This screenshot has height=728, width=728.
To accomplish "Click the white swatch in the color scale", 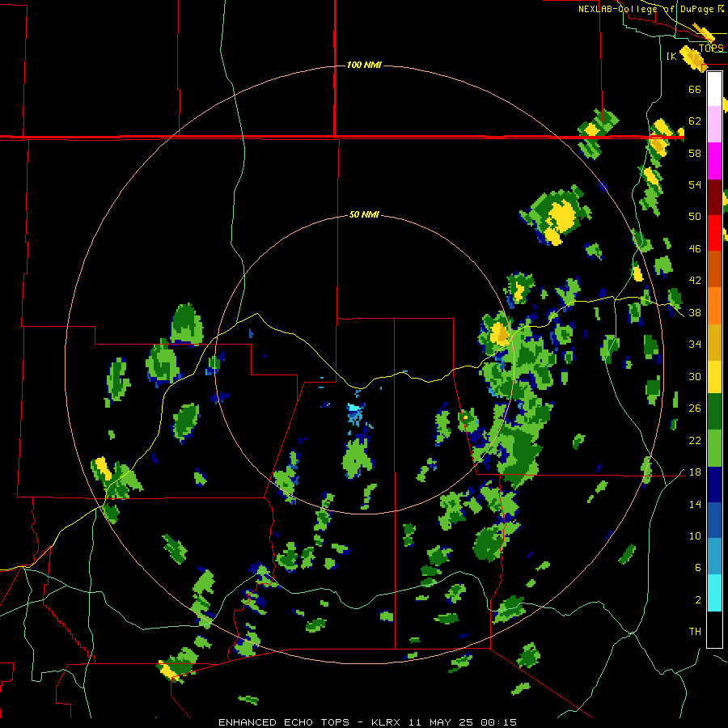I will pyautogui.click(x=714, y=89).
